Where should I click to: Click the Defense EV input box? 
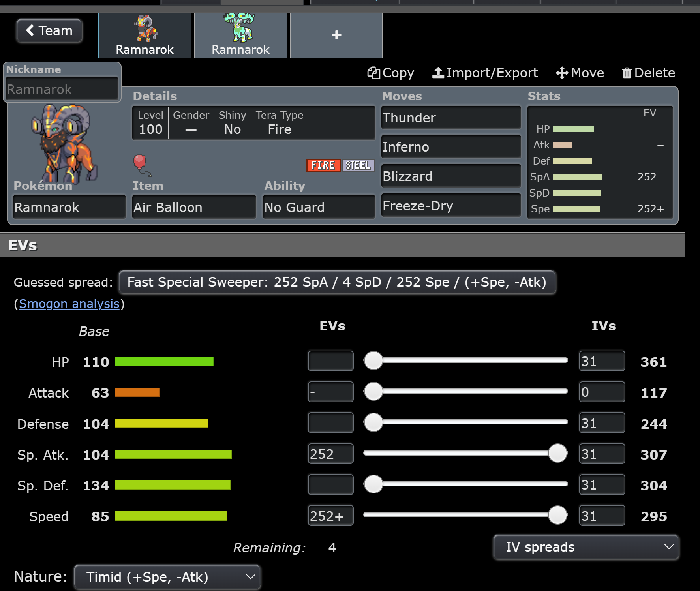click(x=330, y=422)
